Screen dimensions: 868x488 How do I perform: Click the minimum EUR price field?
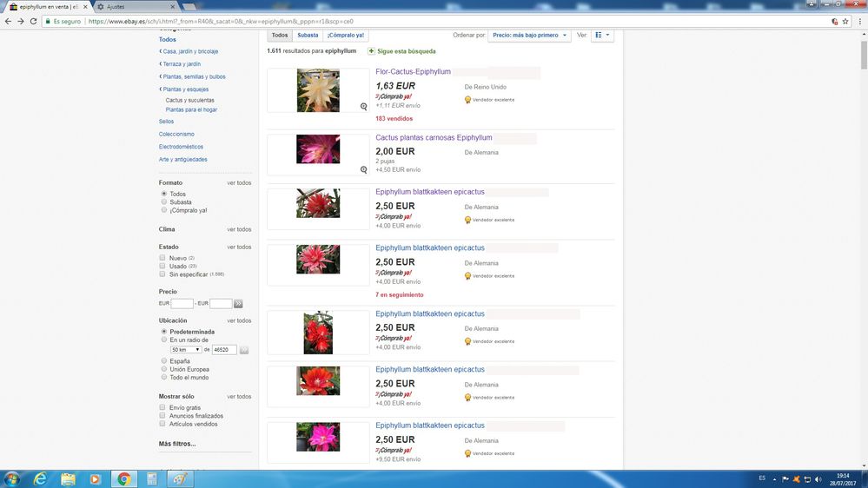point(182,303)
